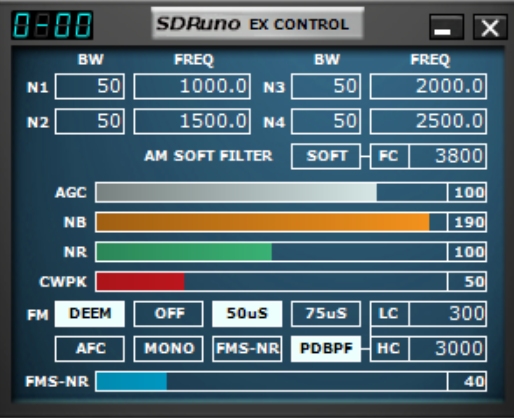Click the green NR slider bar
Screen dimensions: 514x418
click(271, 252)
